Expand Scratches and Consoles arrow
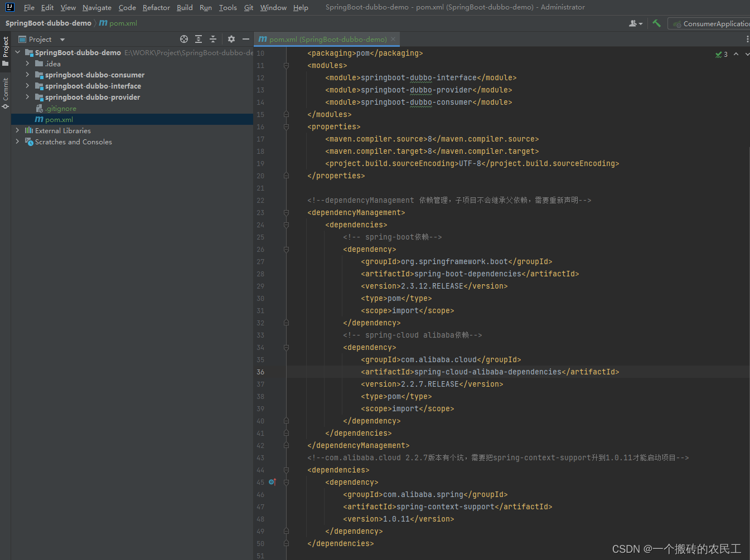 pyautogui.click(x=17, y=142)
